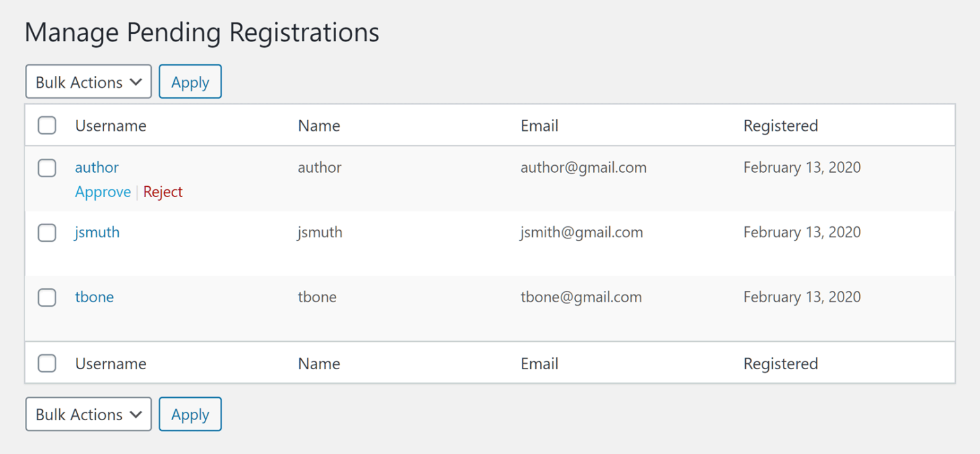Click the Registered column header at top
Image resolution: width=980 pixels, height=454 pixels.
click(780, 126)
